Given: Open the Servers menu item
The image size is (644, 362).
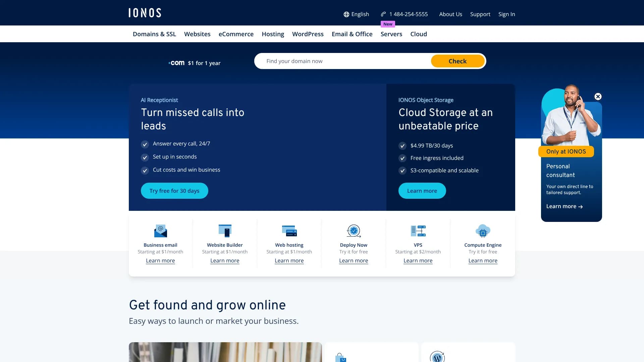Looking at the screenshot, I should pos(391,34).
